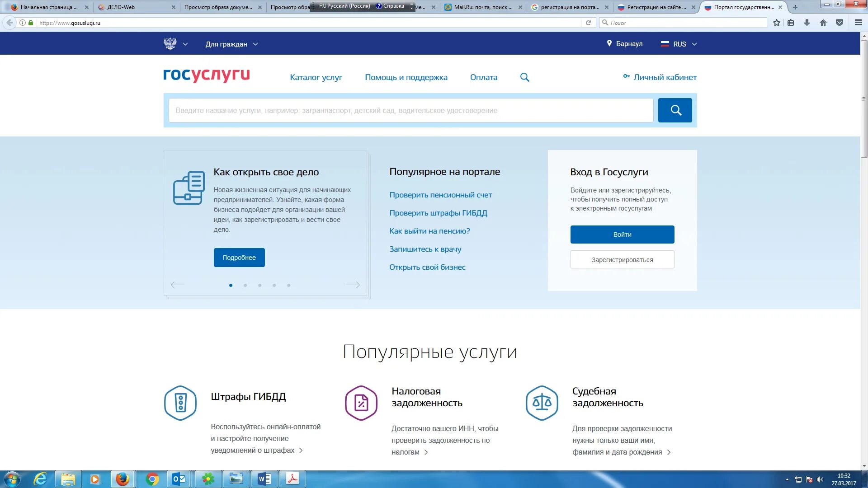This screenshot has width=868, height=488.
Task: Click the Судебная задолженность scales icon
Action: click(x=542, y=403)
